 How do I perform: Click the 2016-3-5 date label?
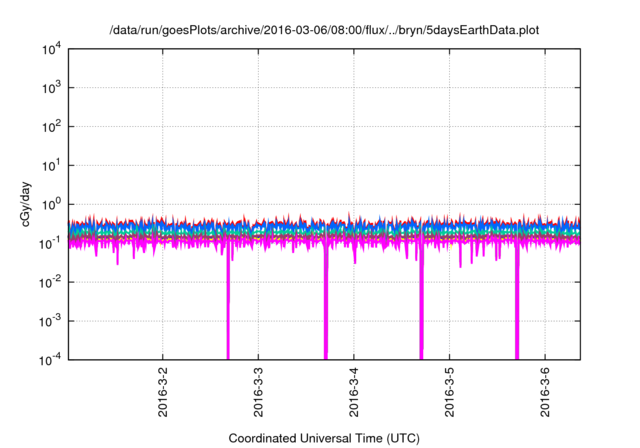pos(449,392)
